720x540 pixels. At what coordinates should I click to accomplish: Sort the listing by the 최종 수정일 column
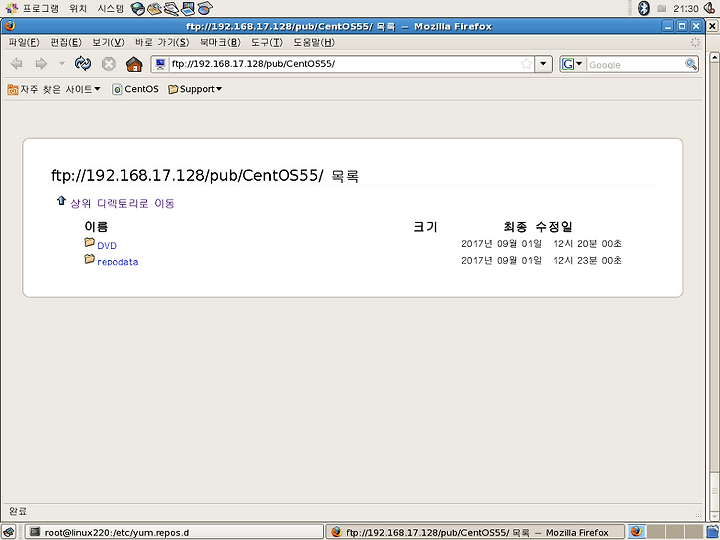click(x=538, y=226)
